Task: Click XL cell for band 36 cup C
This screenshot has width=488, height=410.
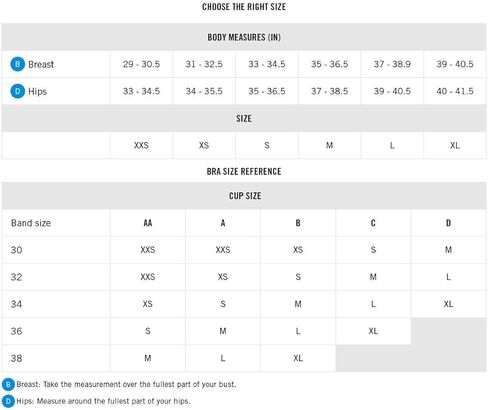Action: click(x=373, y=331)
